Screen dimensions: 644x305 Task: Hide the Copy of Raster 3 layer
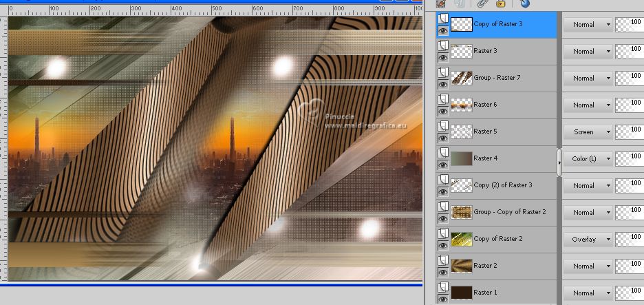[x=443, y=31]
